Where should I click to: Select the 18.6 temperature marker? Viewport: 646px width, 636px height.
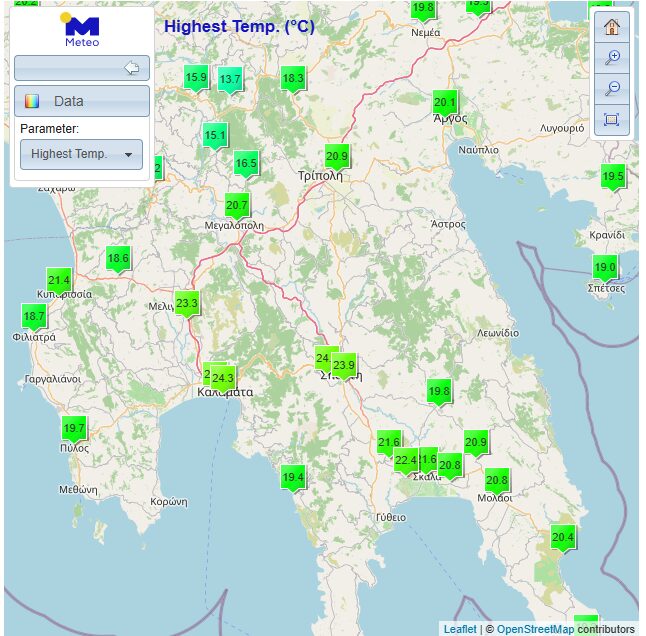click(118, 259)
